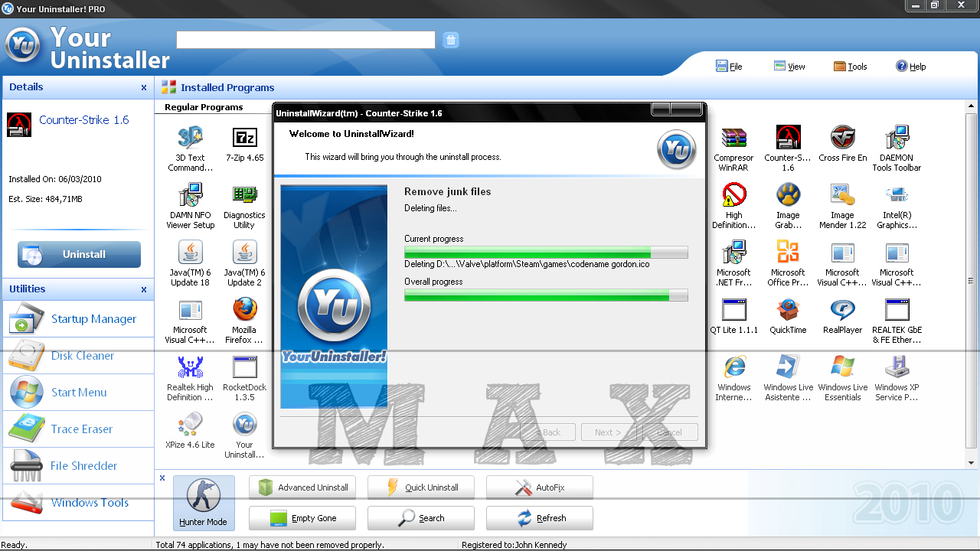Toggle Hunter Mode
The height and width of the screenshot is (551, 980).
[x=204, y=503]
